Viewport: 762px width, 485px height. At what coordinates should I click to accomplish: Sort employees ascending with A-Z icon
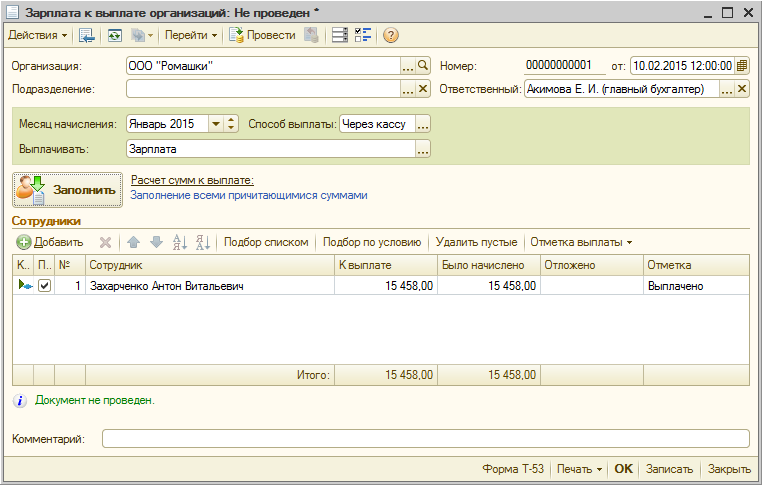click(x=180, y=242)
